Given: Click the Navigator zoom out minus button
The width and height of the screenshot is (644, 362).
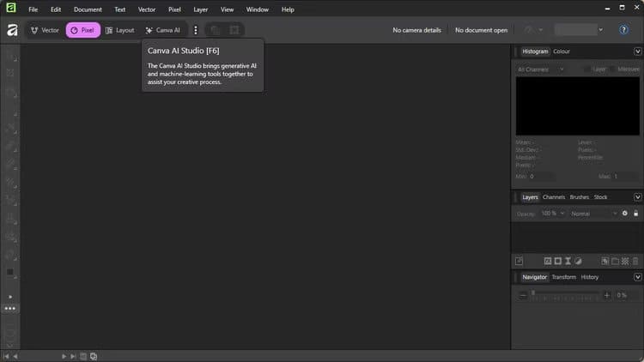Looking at the screenshot, I should pos(523,295).
